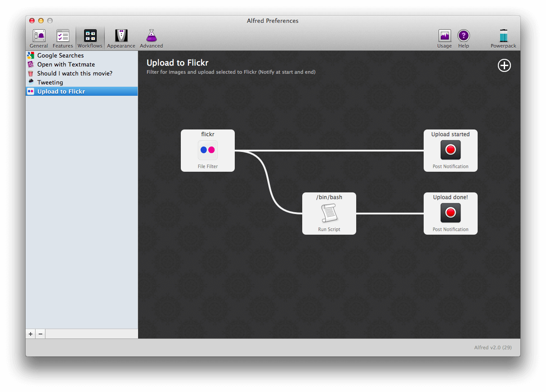Add a new workflow with the plus button
This screenshot has width=546, height=392.
(x=30, y=334)
